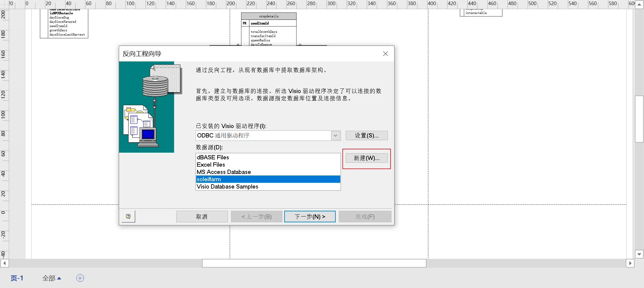
Task: Click the spawnRadius field in cropdetails
Action: pos(260,40)
